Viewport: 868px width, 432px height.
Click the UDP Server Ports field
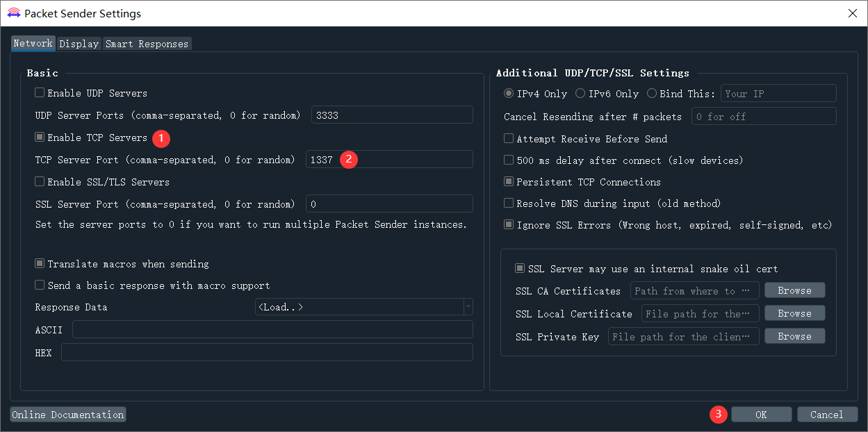point(392,115)
